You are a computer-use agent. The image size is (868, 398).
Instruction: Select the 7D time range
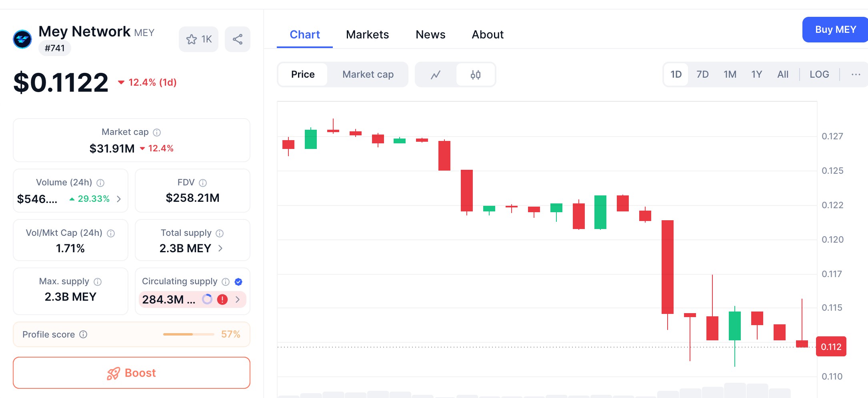pos(702,74)
